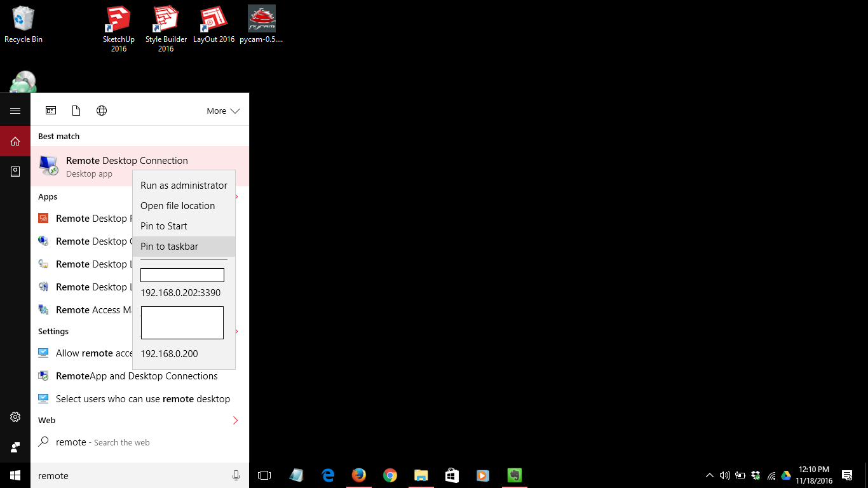Select the Recycle Bin desktop icon
The image size is (868, 488).
(x=24, y=25)
